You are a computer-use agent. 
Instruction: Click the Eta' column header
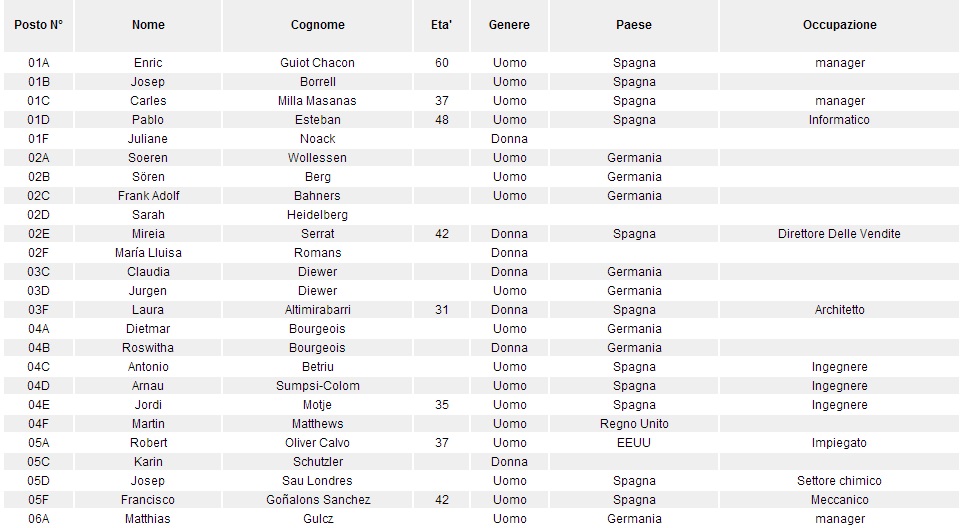pyautogui.click(x=442, y=25)
